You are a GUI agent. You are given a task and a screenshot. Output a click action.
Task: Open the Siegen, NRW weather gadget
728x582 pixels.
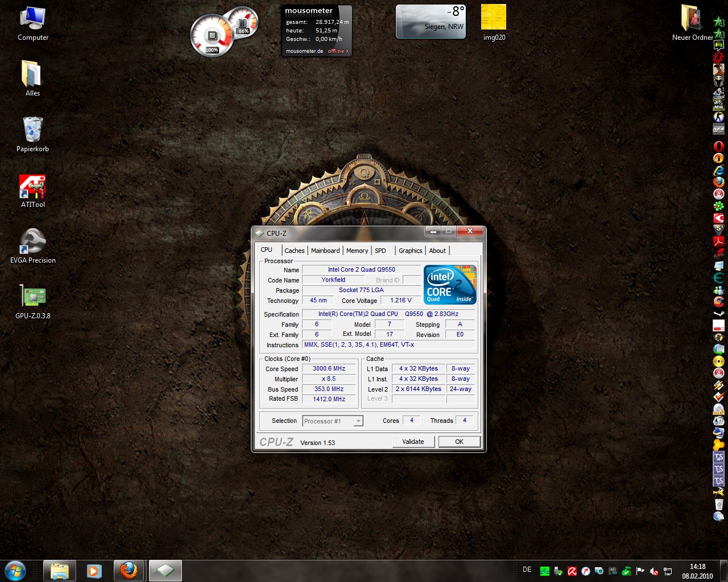pos(431,22)
